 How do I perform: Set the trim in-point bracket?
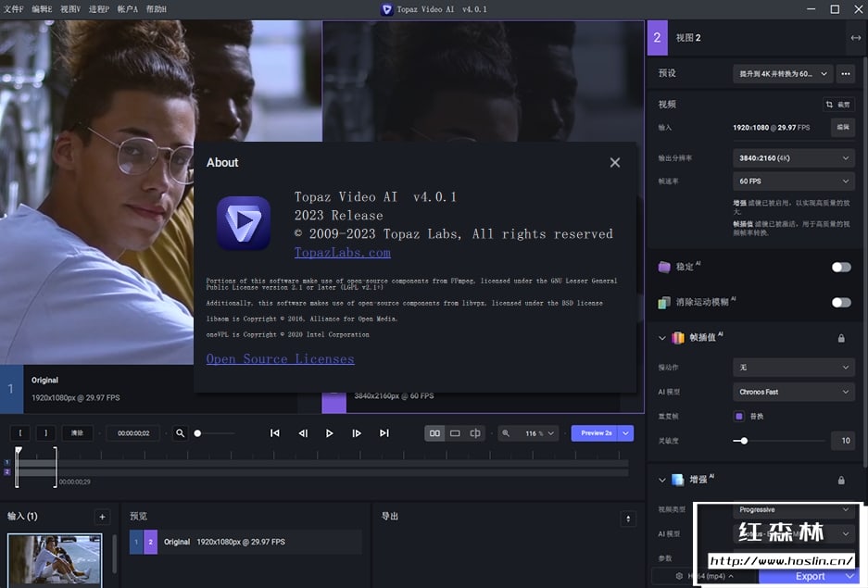pyautogui.click(x=20, y=433)
